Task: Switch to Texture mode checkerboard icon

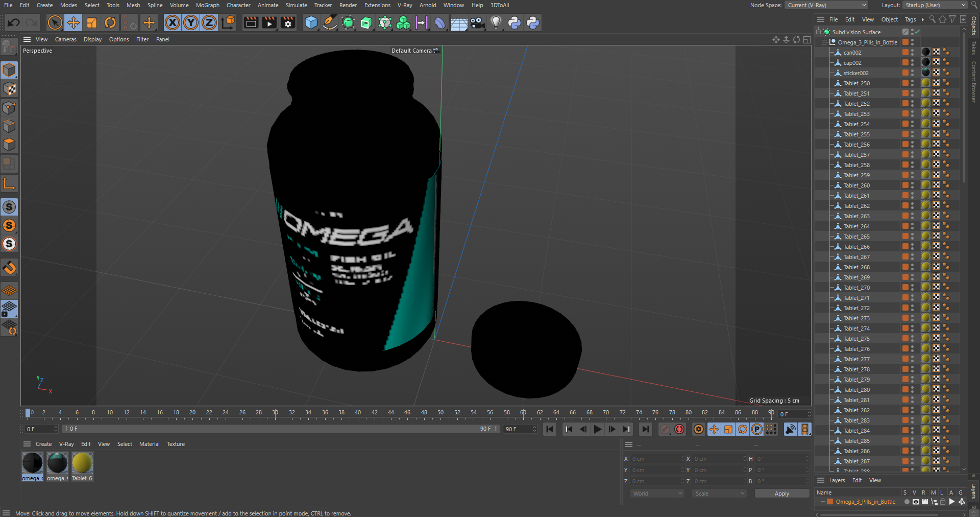Action: (x=9, y=89)
